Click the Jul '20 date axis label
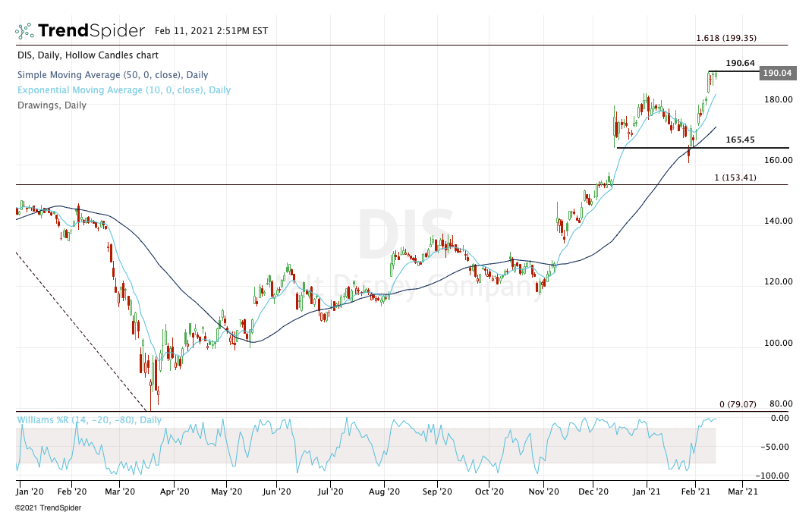The image size is (812, 515). coord(330,491)
